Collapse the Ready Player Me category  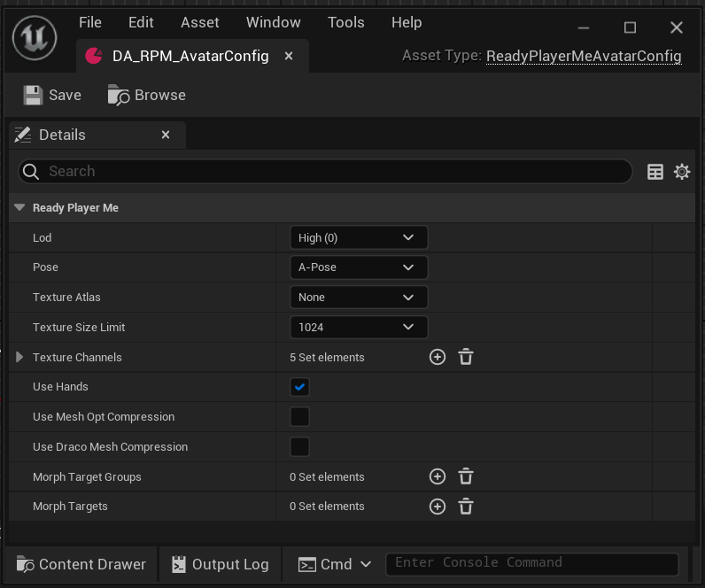(x=19, y=208)
